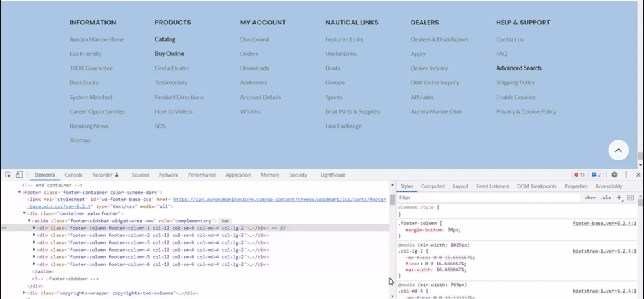Expand the flex shorthand property arrow

pos(421,264)
